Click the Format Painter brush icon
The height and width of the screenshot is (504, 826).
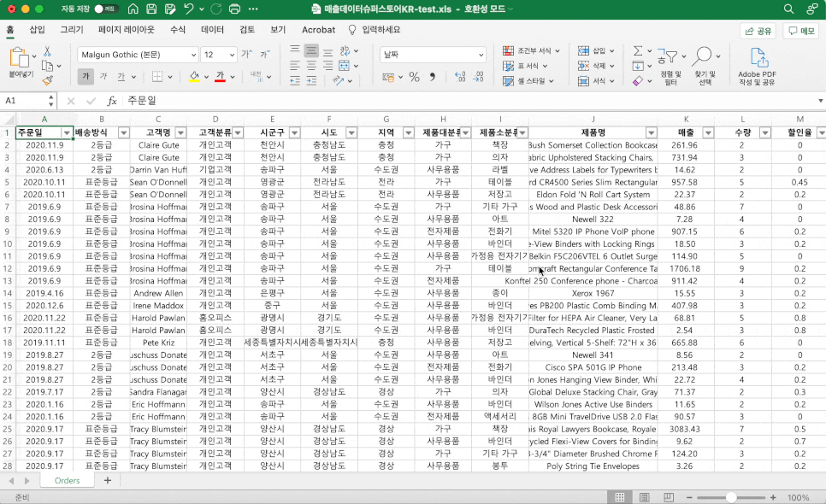pos(47,80)
